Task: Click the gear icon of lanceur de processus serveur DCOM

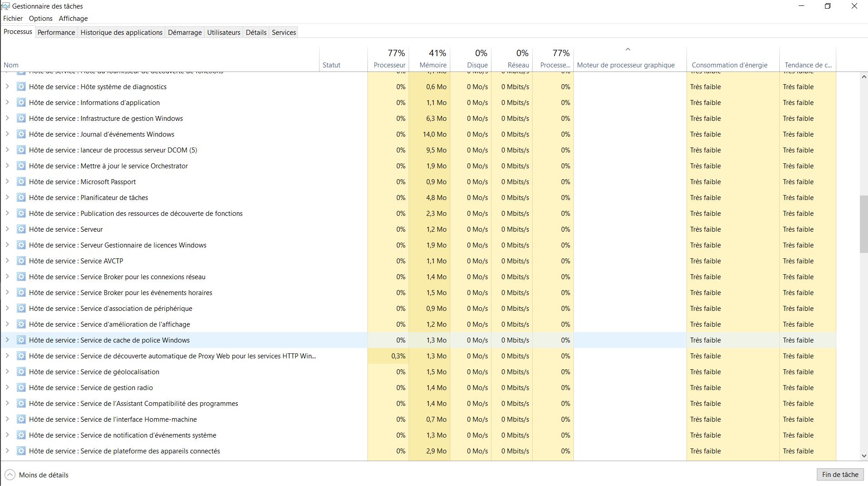Action: coord(21,150)
